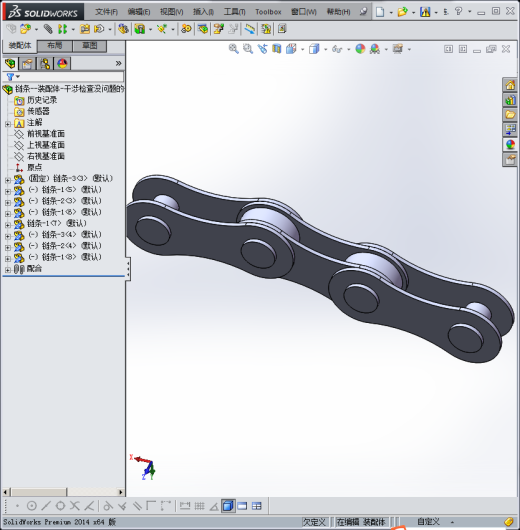Image resolution: width=520 pixels, height=530 pixels.
Task: Select the FeatureManager design tree tab icon
Action: [10, 64]
